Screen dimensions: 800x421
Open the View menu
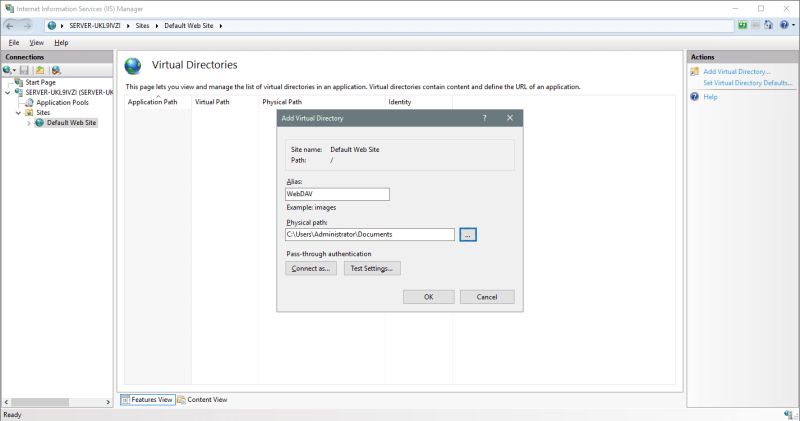click(x=36, y=43)
